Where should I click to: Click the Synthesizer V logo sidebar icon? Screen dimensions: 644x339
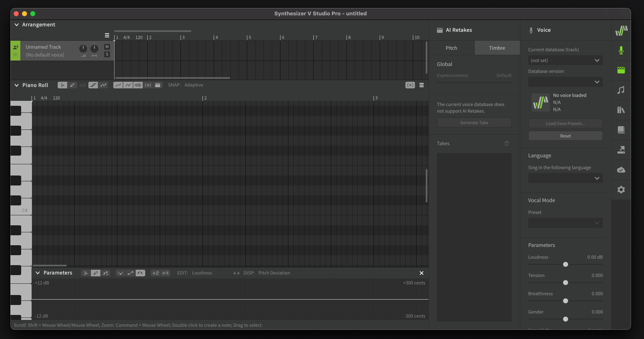click(621, 30)
